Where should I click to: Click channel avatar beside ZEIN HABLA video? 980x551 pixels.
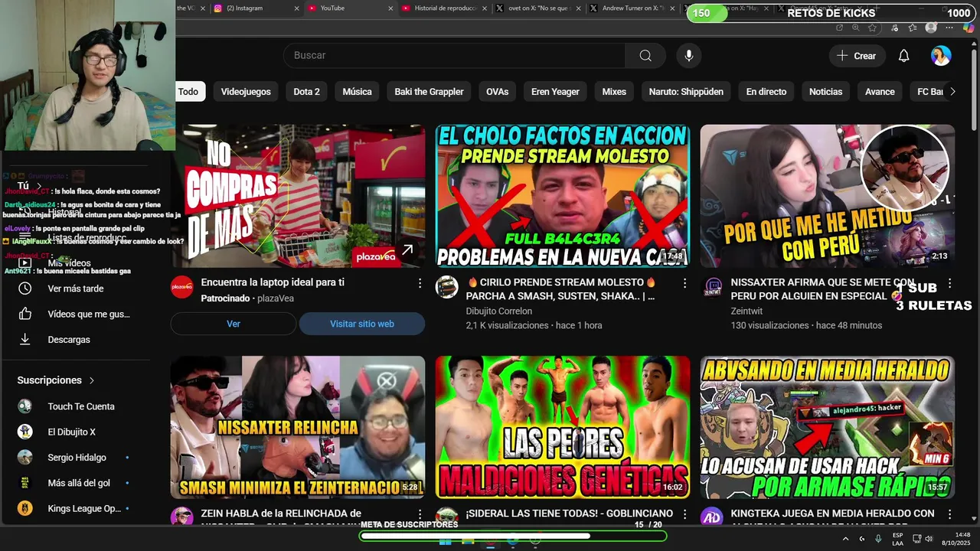(x=182, y=516)
